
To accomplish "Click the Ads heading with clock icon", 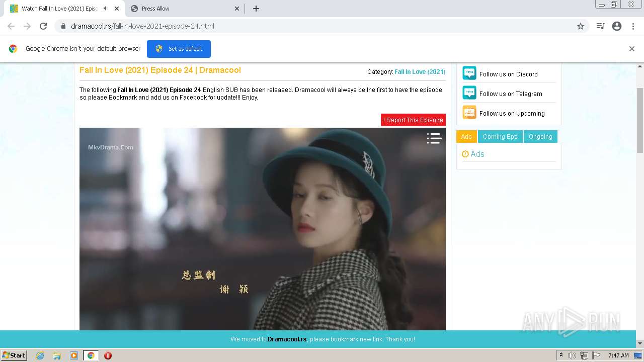I will point(473,154).
